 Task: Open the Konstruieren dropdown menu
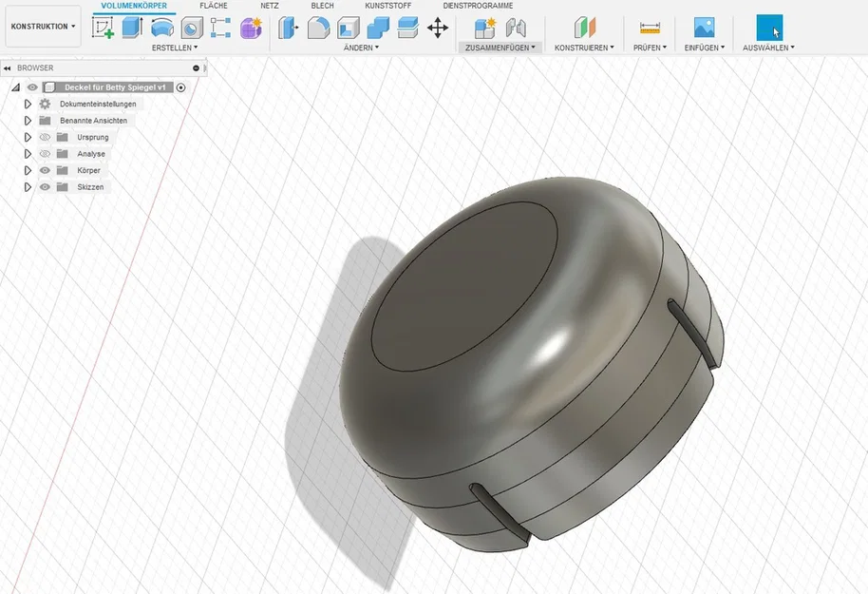pyautogui.click(x=584, y=48)
